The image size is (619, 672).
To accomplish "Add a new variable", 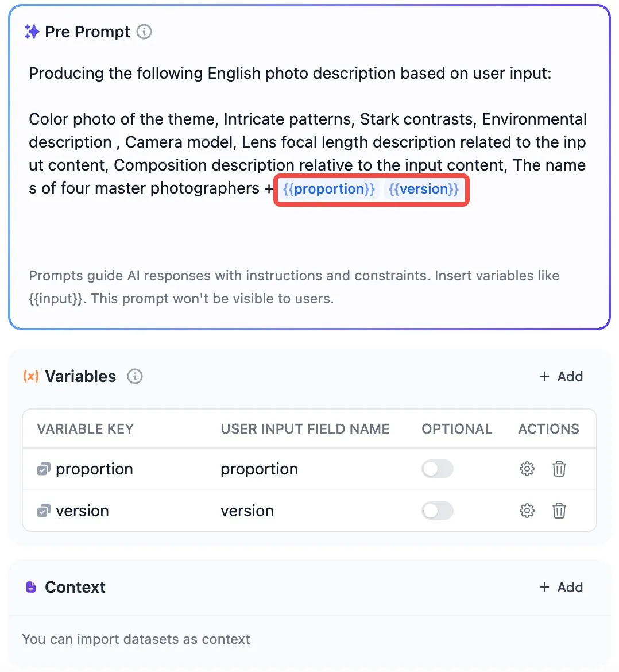I will (x=561, y=376).
